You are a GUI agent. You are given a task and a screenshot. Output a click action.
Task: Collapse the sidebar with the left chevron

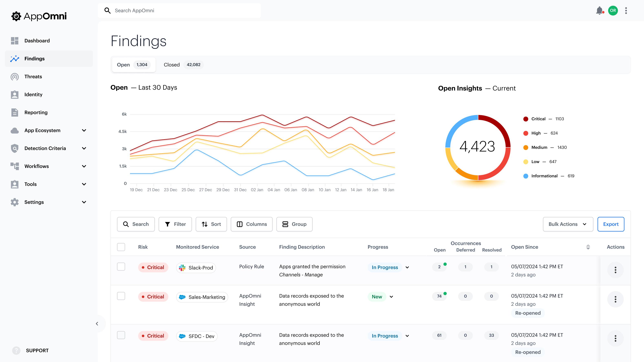pos(97,324)
